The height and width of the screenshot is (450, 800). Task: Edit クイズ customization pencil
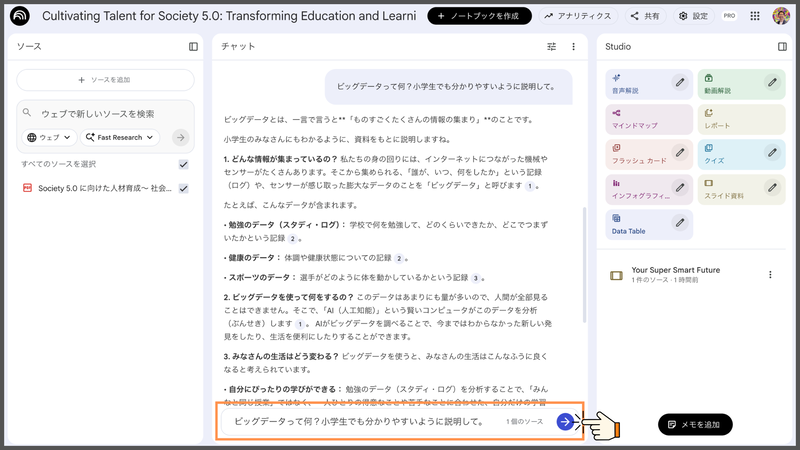(772, 152)
